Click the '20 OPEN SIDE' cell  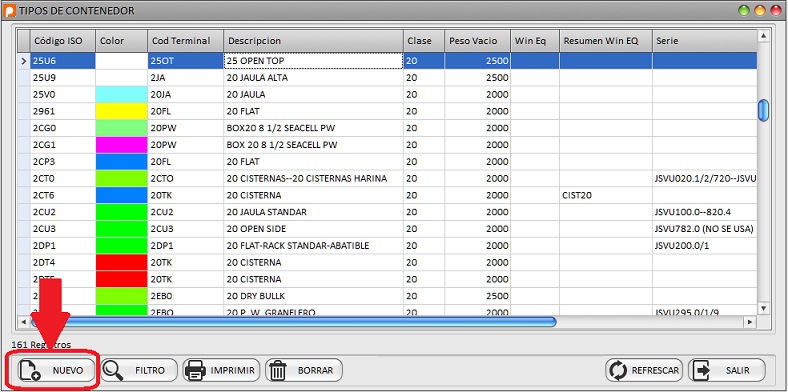313,229
